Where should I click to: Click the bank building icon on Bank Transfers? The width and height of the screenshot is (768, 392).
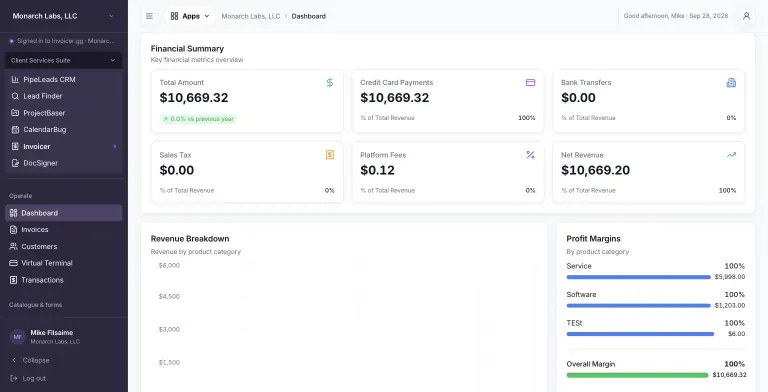pos(731,83)
